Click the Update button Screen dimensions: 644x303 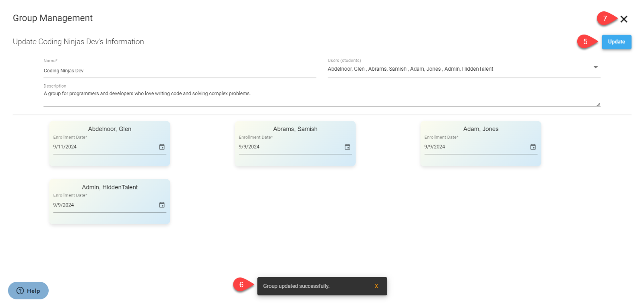click(616, 42)
